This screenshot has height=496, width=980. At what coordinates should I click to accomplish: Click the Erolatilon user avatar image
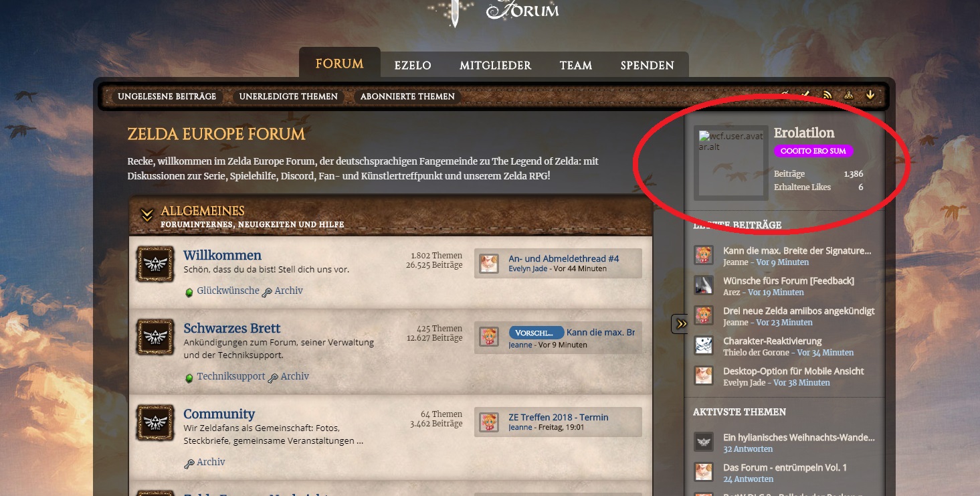pos(730,163)
